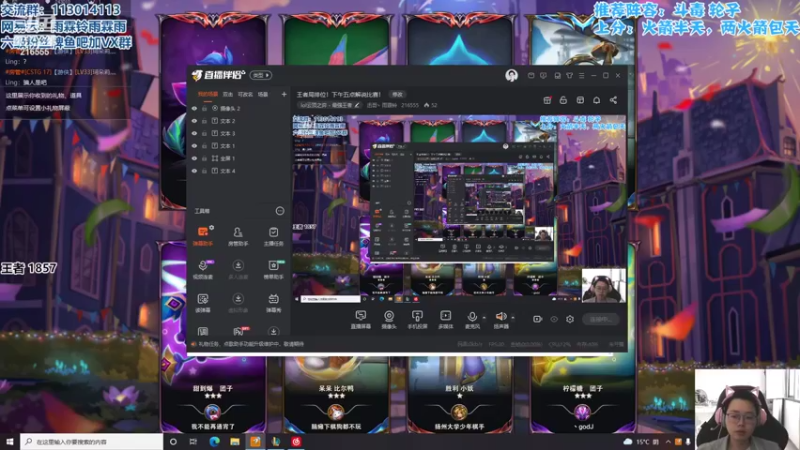Open the user avatar profile
800x450 pixels.
511,76
